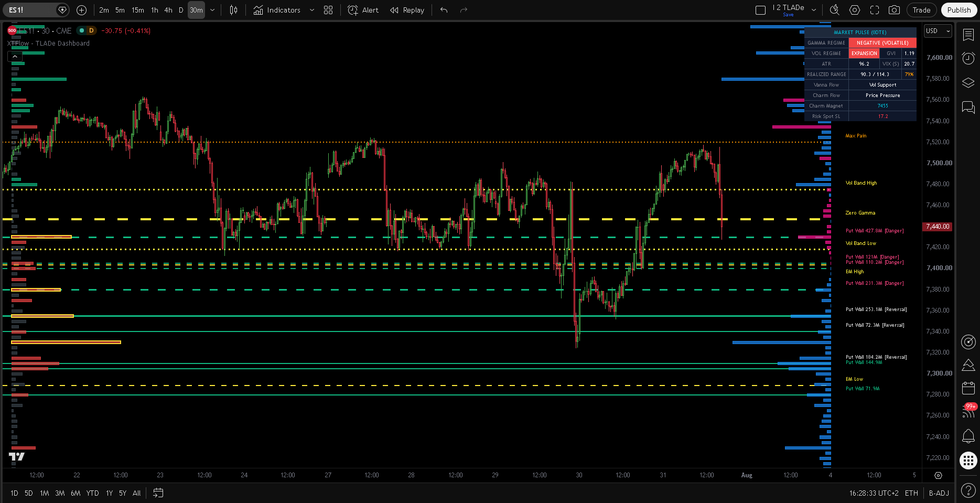
Task: Click the Publish button
Action: (x=959, y=10)
